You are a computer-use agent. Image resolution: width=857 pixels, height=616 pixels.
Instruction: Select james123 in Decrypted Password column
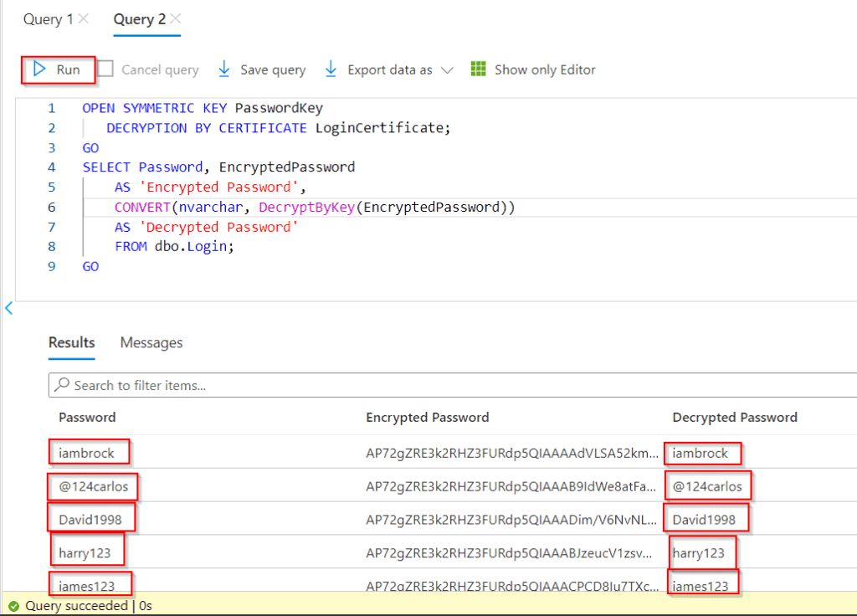pyautogui.click(x=700, y=586)
